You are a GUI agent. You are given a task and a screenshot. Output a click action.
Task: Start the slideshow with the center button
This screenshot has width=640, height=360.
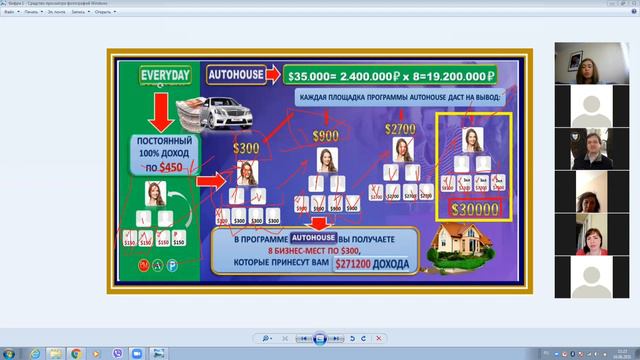[320, 338]
